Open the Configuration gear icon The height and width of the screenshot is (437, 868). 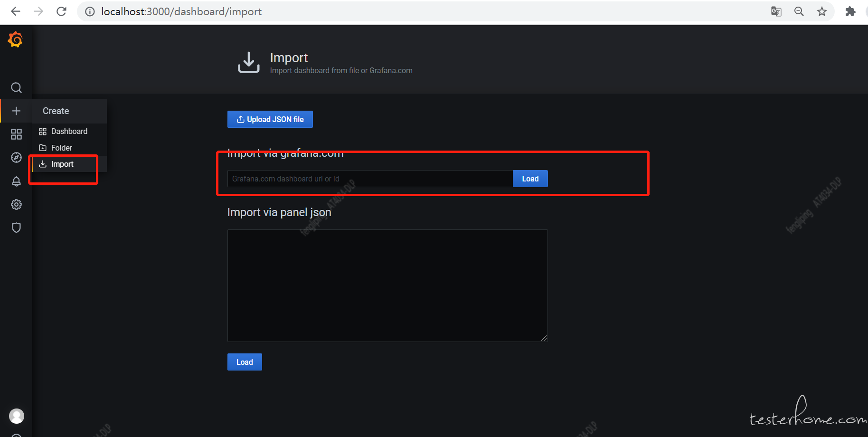[16, 204]
